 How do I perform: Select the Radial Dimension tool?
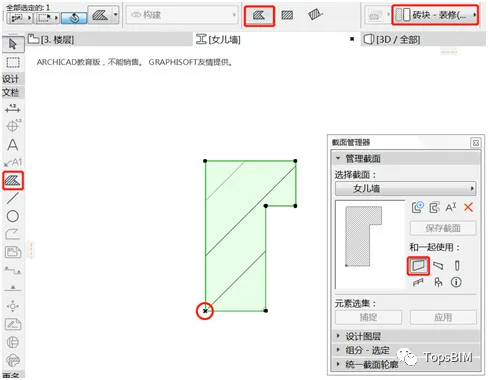coord(13,126)
